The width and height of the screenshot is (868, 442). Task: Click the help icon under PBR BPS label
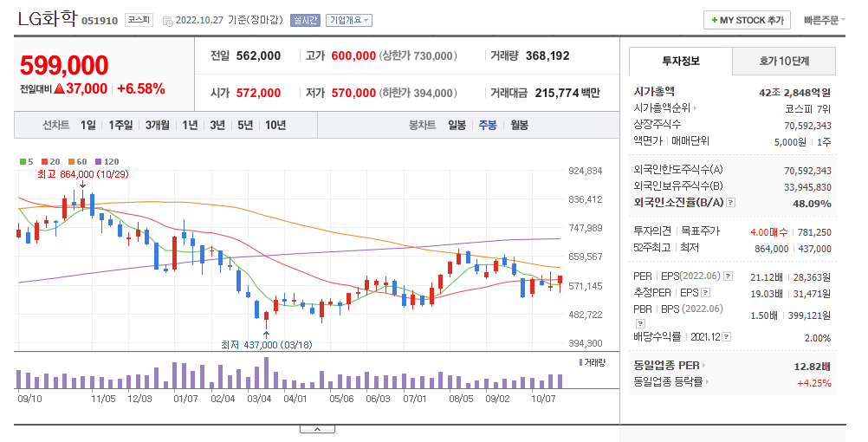(x=640, y=323)
